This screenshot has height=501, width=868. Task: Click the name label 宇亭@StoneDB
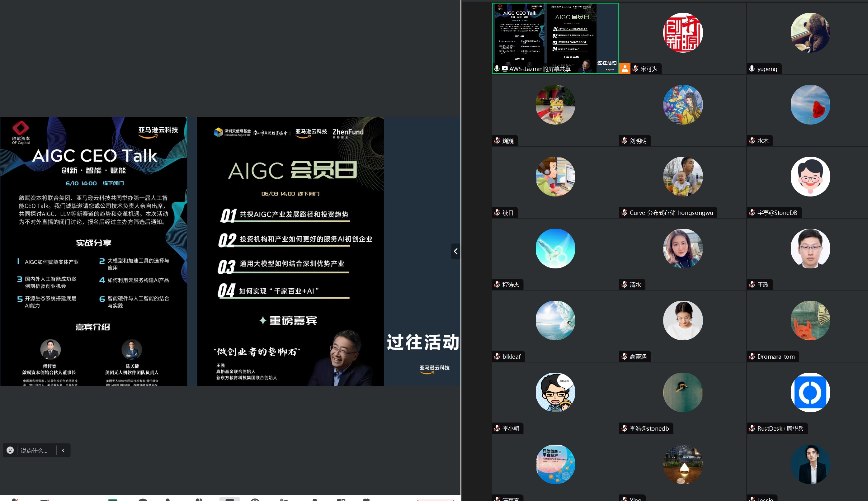click(777, 213)
